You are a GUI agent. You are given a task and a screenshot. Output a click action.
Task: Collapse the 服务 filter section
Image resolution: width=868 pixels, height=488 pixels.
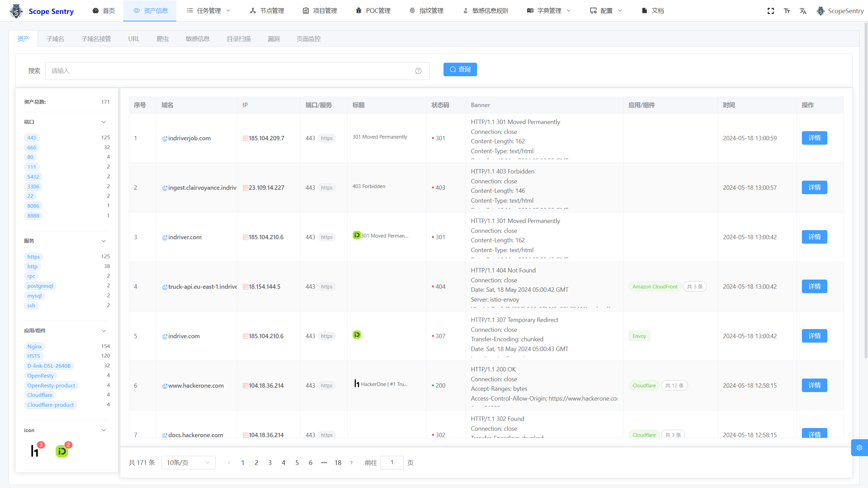(104, 241)
